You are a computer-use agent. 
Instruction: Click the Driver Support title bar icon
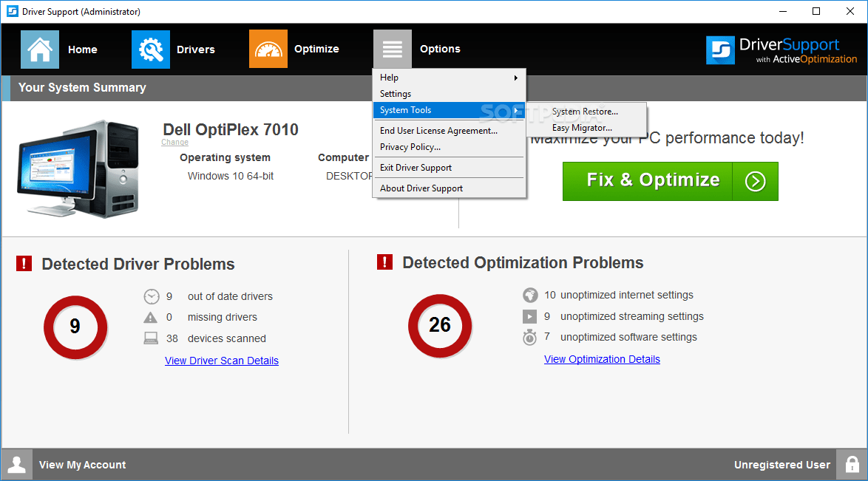(12, 12)
